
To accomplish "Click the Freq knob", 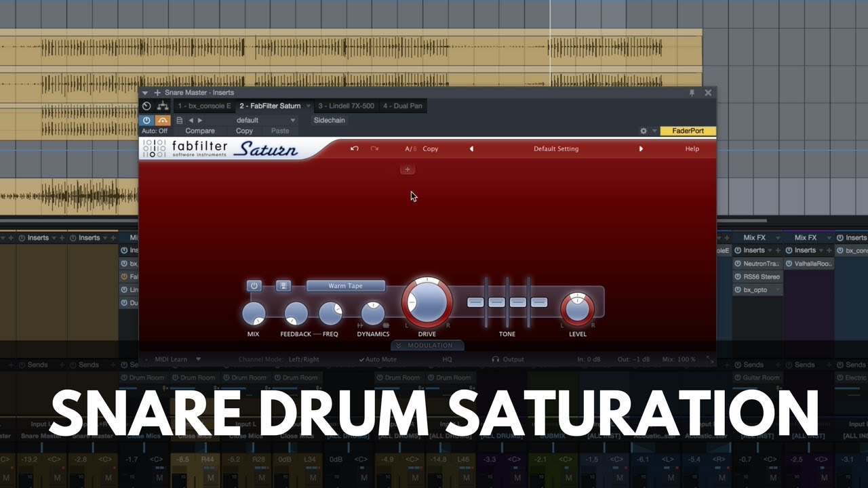I will click(x=331, y=312).
